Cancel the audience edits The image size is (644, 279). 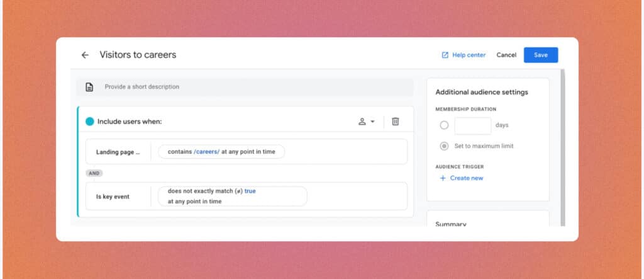(x=506, y=55)
